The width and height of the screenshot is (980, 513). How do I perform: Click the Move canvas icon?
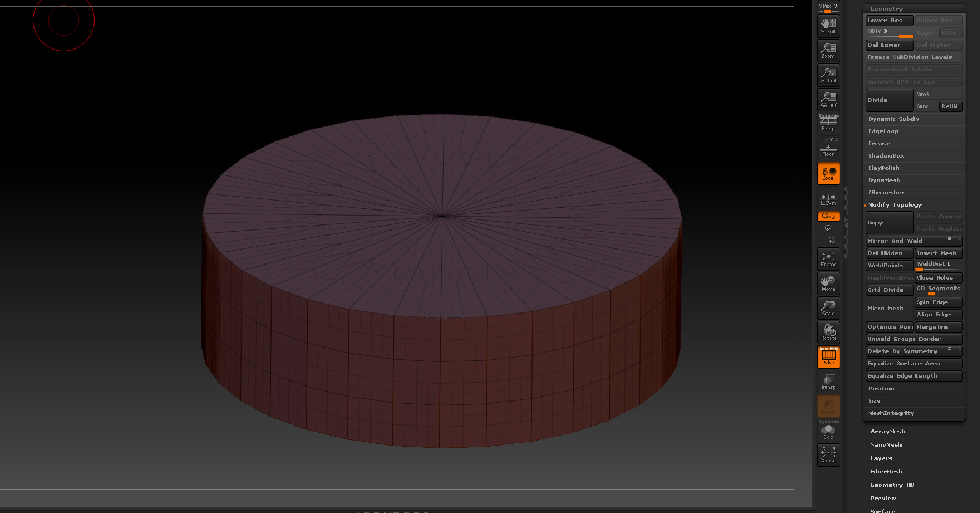tap(828, 284)
